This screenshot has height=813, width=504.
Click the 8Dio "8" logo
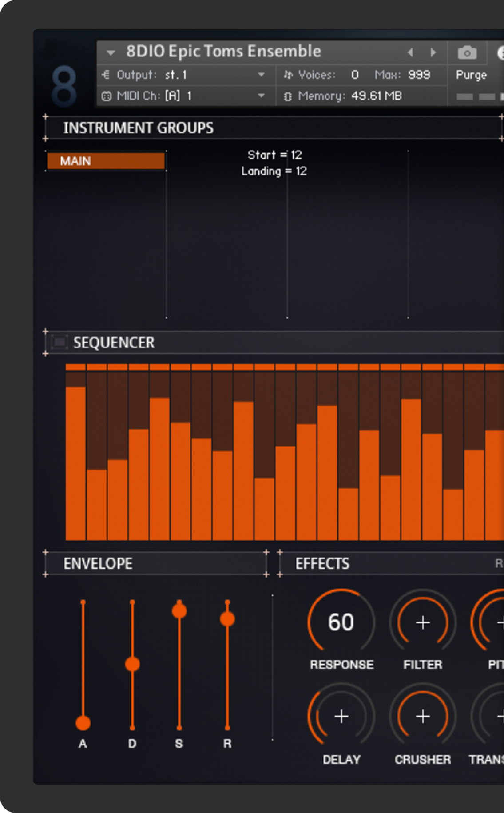point(64,86)
